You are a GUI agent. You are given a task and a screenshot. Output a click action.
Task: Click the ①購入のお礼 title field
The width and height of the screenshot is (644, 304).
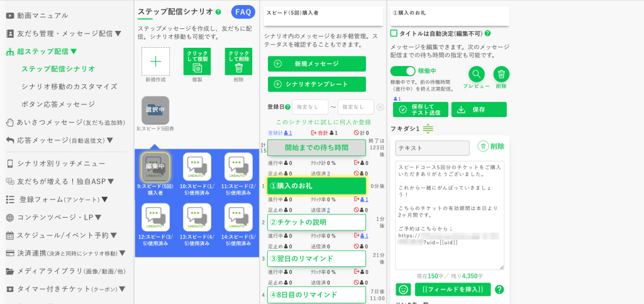[450, 16]
